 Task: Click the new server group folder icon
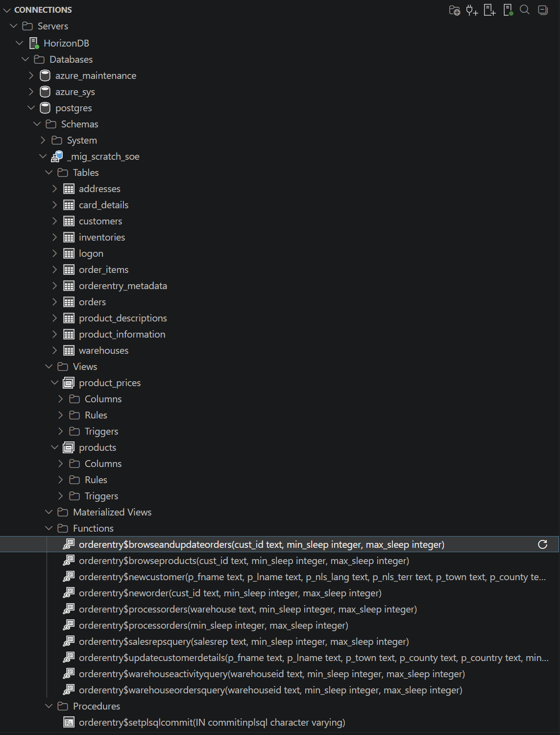click(x=455, y=10)
